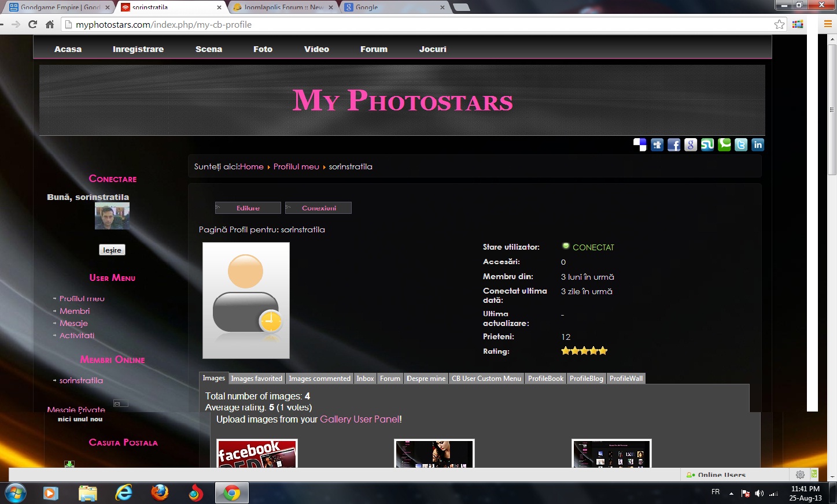Open the Gallery User Panel link
The image size is (837, 504).
tap(359, 419)
